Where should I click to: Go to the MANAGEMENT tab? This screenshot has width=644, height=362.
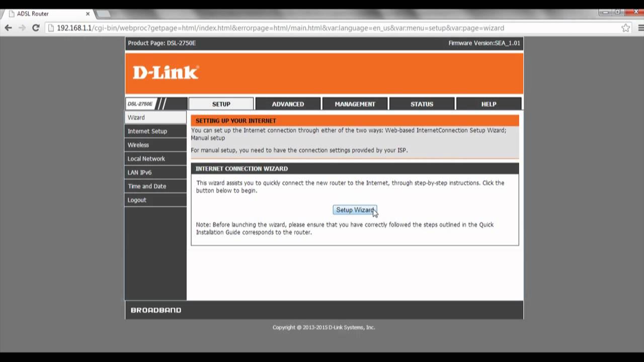click(x=355, y=104)
